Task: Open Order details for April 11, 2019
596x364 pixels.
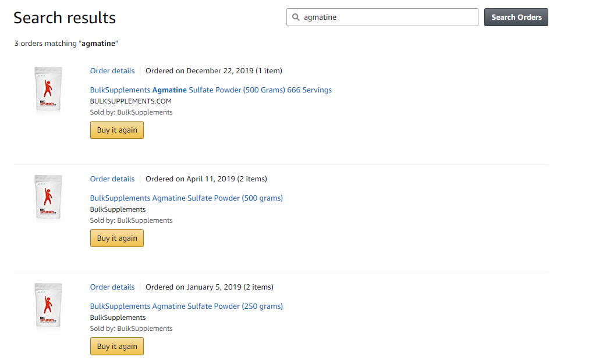Action: 112,179
